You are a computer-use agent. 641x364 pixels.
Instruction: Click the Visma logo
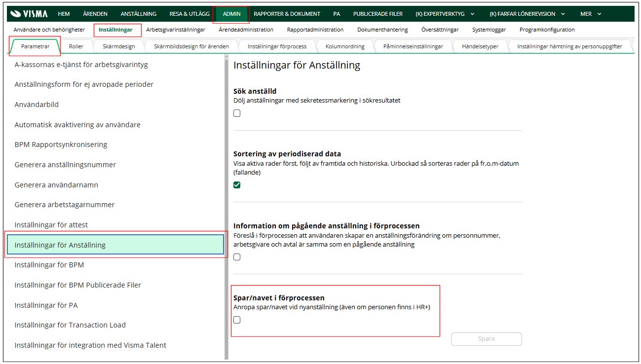(29, 14)
